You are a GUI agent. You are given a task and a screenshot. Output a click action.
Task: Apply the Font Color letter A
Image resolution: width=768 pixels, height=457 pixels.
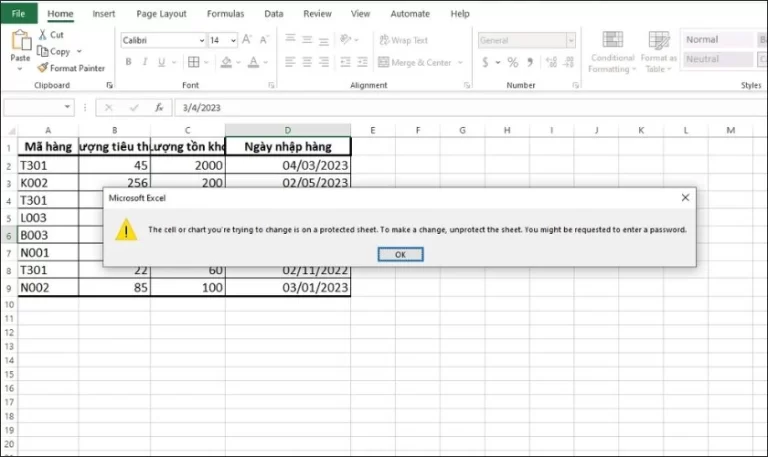pyautogui.click(x=253, y=62)
